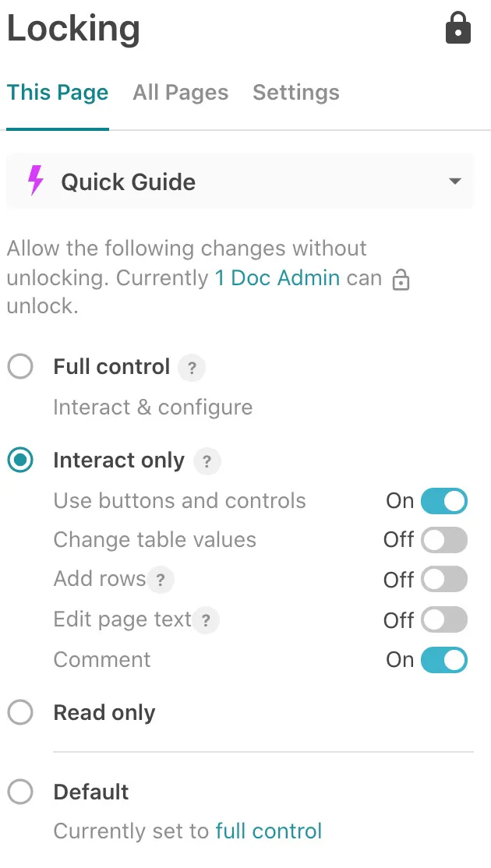Screen dimensions: 491x868
Task: Select the Default radio option
Action: click(20, 792)
